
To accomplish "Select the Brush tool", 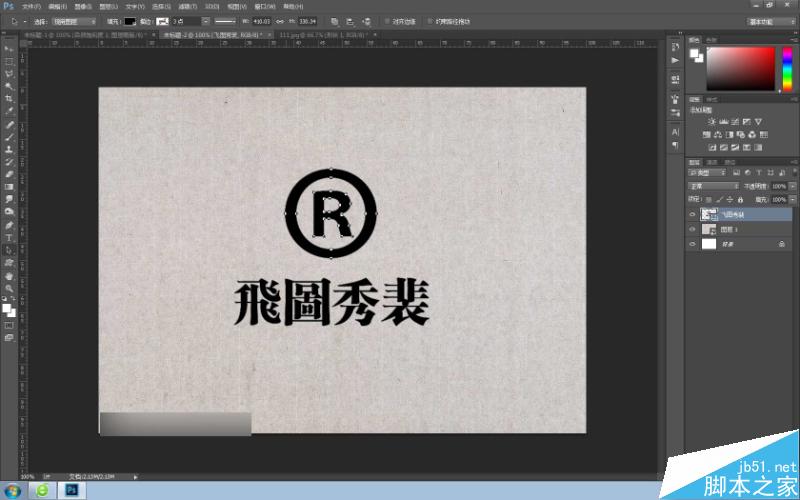I will pos(9,137).
